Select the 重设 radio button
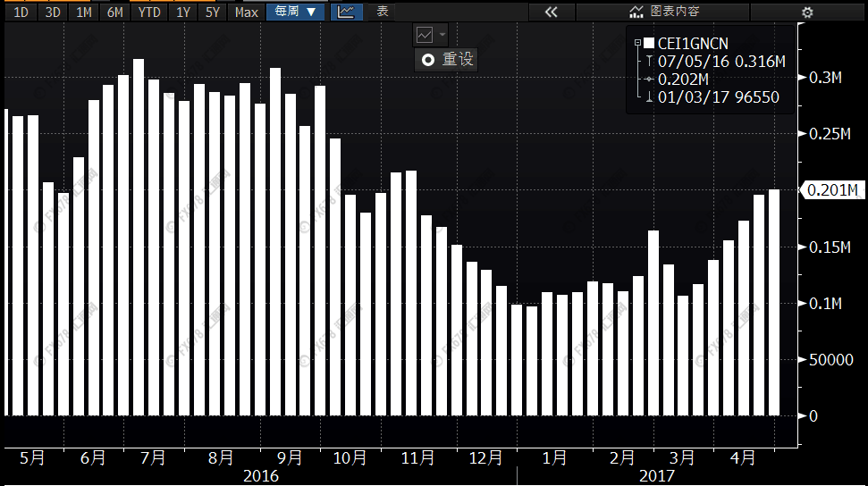Screen dimensions: 868x486 click(428, 60)
